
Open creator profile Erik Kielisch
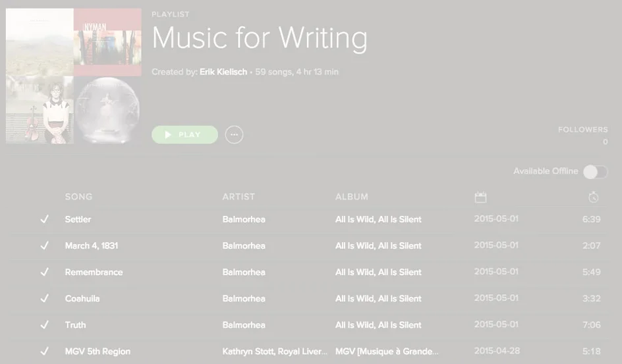[223, 72]
